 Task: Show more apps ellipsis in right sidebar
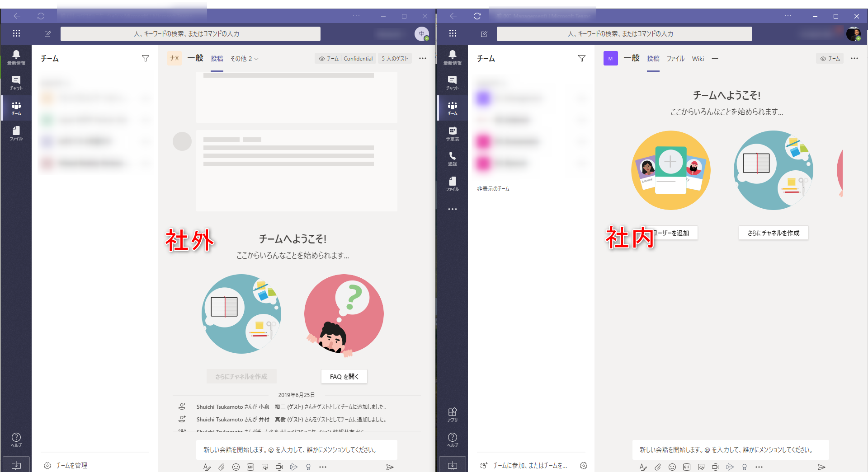[453, 209]
